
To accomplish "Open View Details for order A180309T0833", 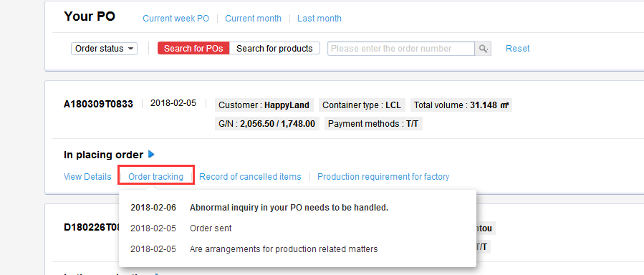I will pyautogui.click(x=87, y=176).
